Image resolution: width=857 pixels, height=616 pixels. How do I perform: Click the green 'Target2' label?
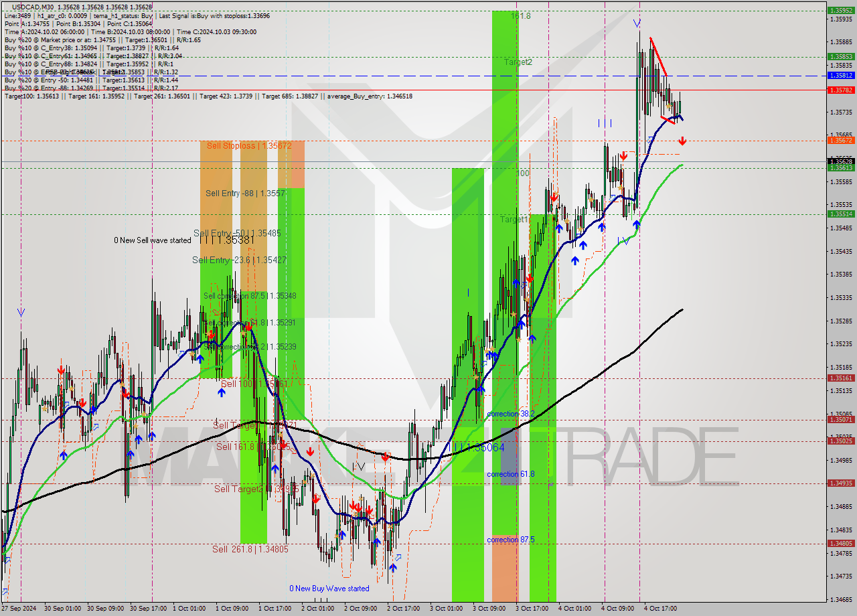click(518, 62)
